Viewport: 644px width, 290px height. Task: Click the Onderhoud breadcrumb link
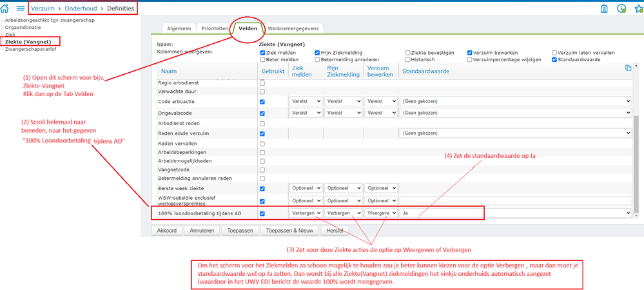(x=81, y=8)
